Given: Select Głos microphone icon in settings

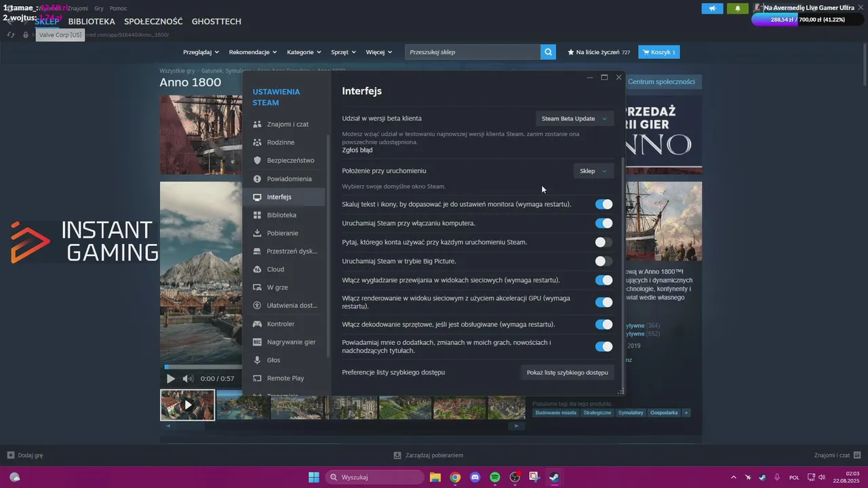Looking at the screenshot, I should pyautogui.click(x=257, y=360).
